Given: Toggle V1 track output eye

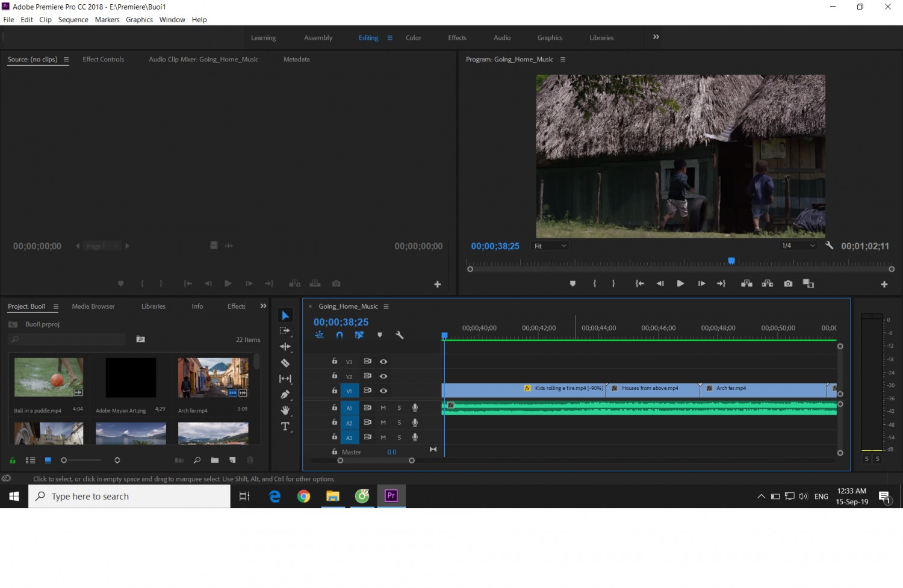Looking at the screenshot, I should pyautogui.click(x=383, y=391).
